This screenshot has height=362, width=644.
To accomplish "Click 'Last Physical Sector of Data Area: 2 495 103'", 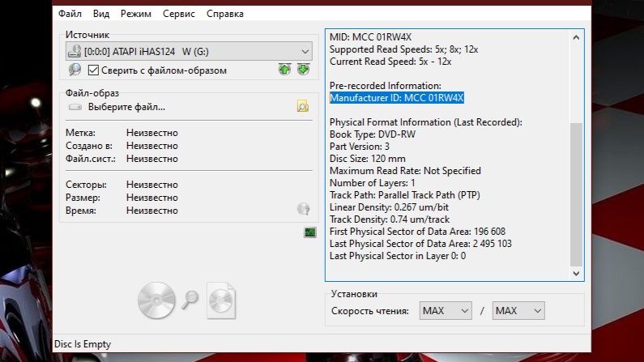I will 421,244.
